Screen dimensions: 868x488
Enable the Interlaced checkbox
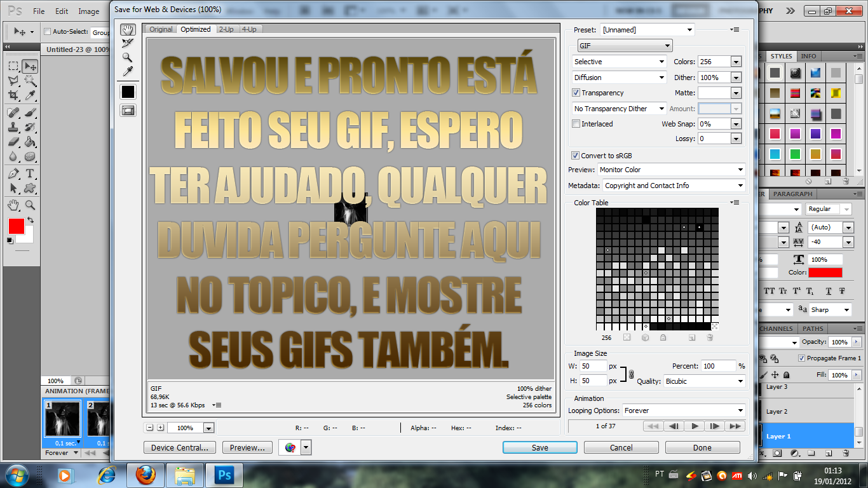coord(576,124)
